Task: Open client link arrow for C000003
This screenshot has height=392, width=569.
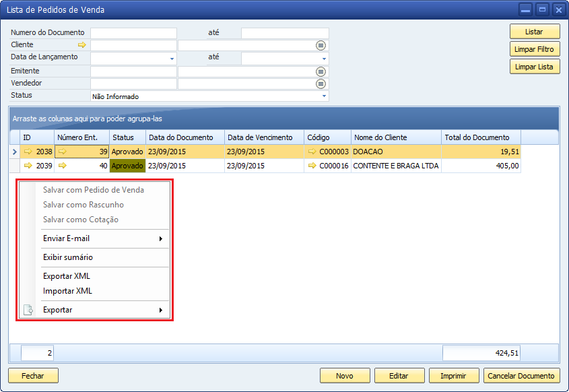Action: [312, 152]
